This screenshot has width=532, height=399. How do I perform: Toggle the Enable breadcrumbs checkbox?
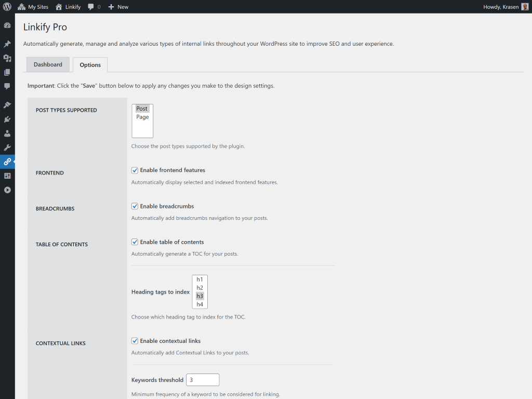coord(135,206)
